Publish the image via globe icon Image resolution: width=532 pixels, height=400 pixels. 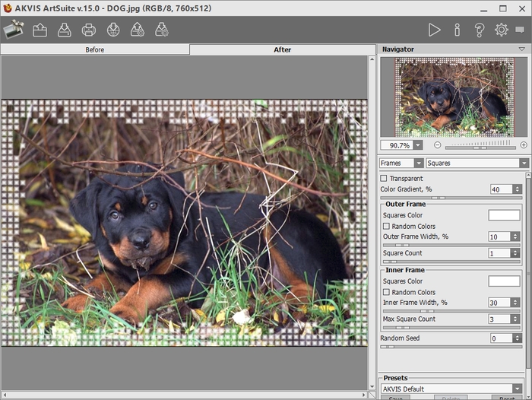(x=113, y=30)
